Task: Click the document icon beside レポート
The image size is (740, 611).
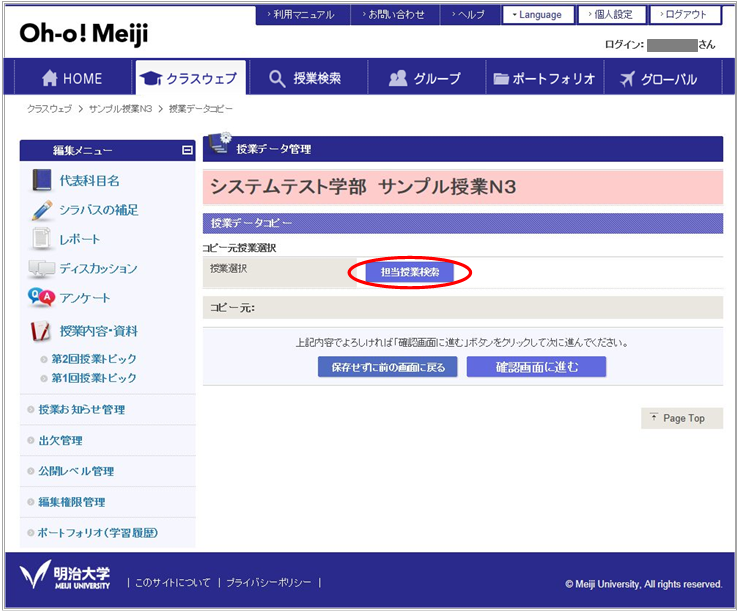Action: [x=41, y=238]
